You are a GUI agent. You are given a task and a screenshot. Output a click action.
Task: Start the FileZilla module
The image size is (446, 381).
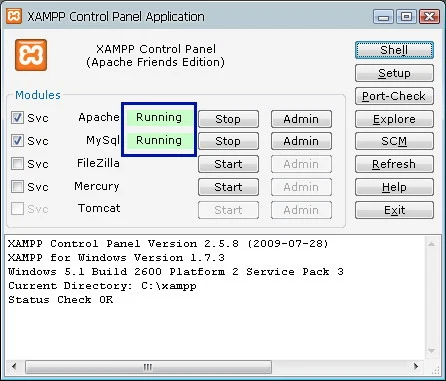pyautogui.click(x=228, y=164)
